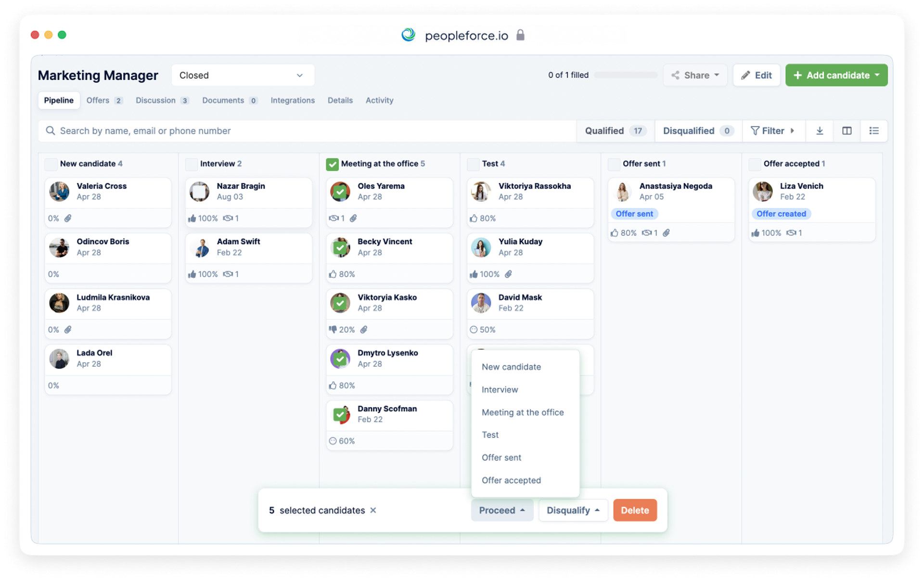
Task: Switch to the Integrations tab
Action: point(293,101)
